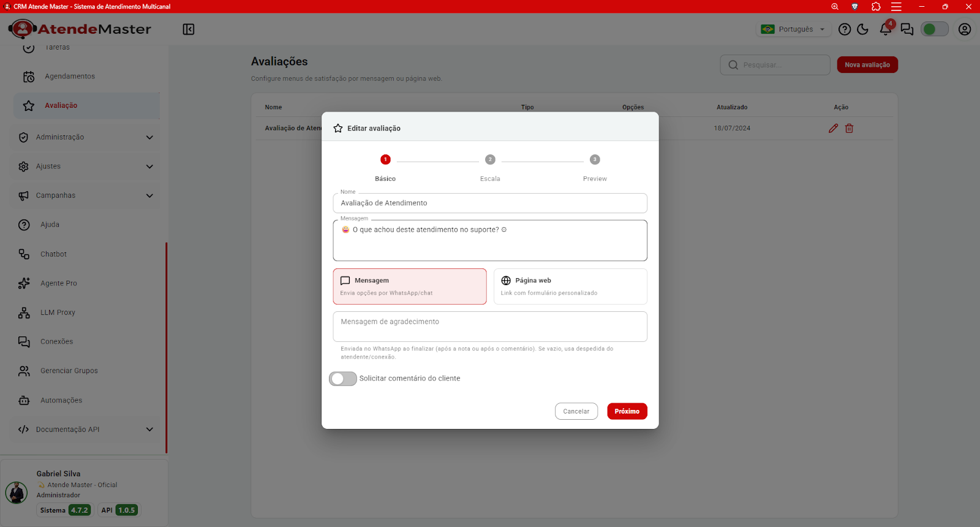The height and width of the screenshot is (527, 980).
Task: Expand the Campanhas sidebar section
Action: point(86,195)
